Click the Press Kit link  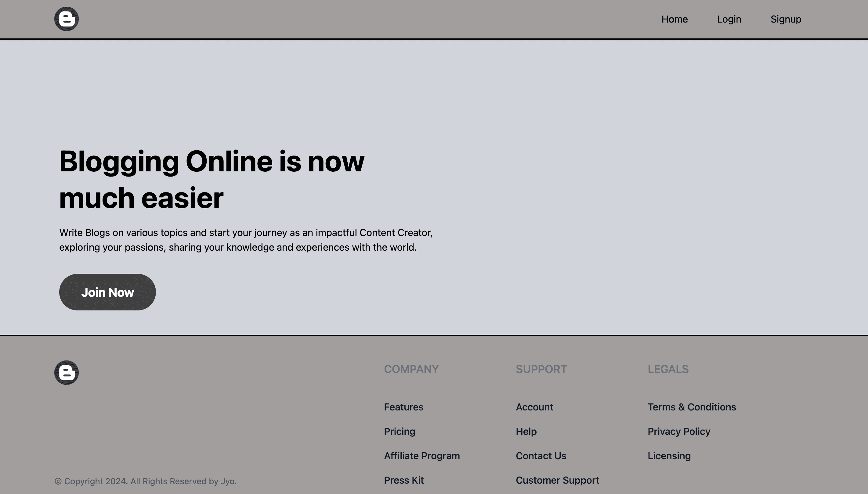[x=403, y=480]
